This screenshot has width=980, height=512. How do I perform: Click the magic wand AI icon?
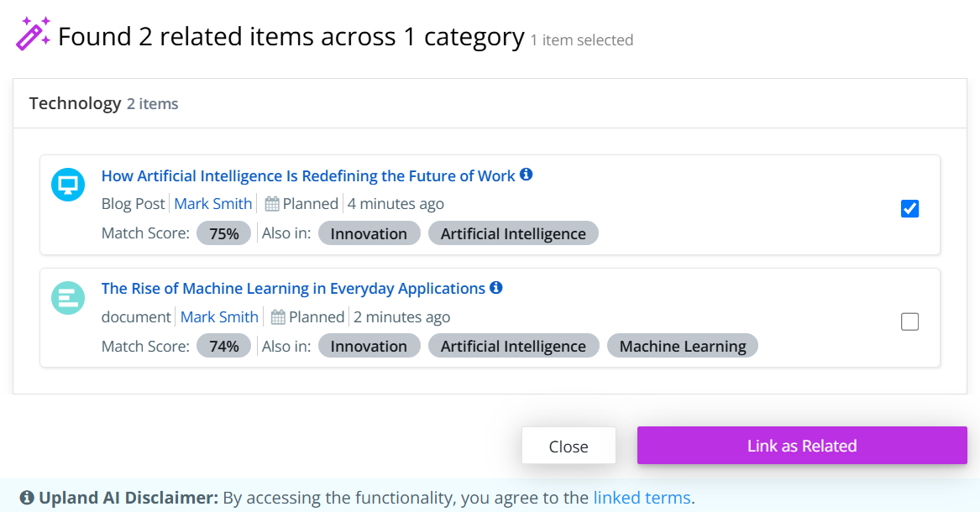[34, 34]
